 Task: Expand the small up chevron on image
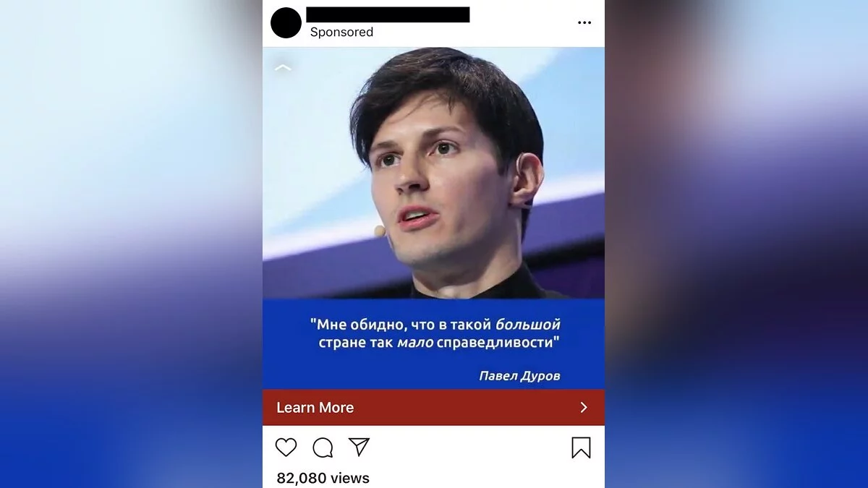click(x=283, y=68)
